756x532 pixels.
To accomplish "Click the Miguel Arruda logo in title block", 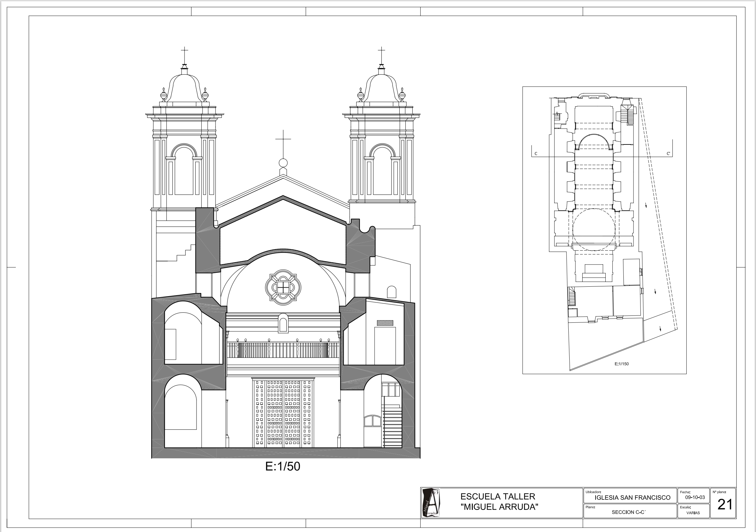I will (431, 503).
